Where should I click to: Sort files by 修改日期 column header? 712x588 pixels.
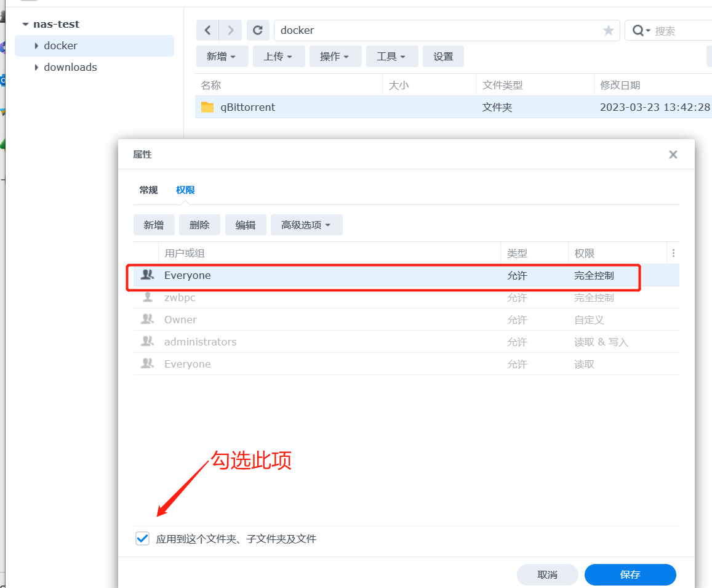653,85
